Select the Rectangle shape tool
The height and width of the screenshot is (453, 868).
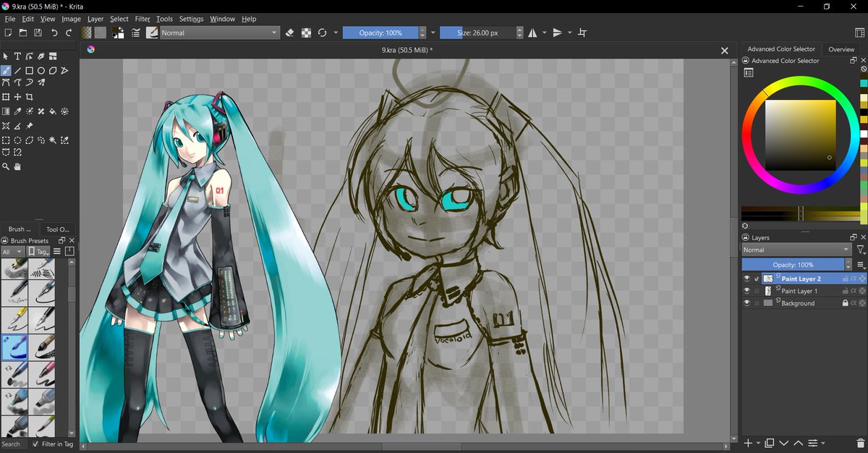coord(30,70)
